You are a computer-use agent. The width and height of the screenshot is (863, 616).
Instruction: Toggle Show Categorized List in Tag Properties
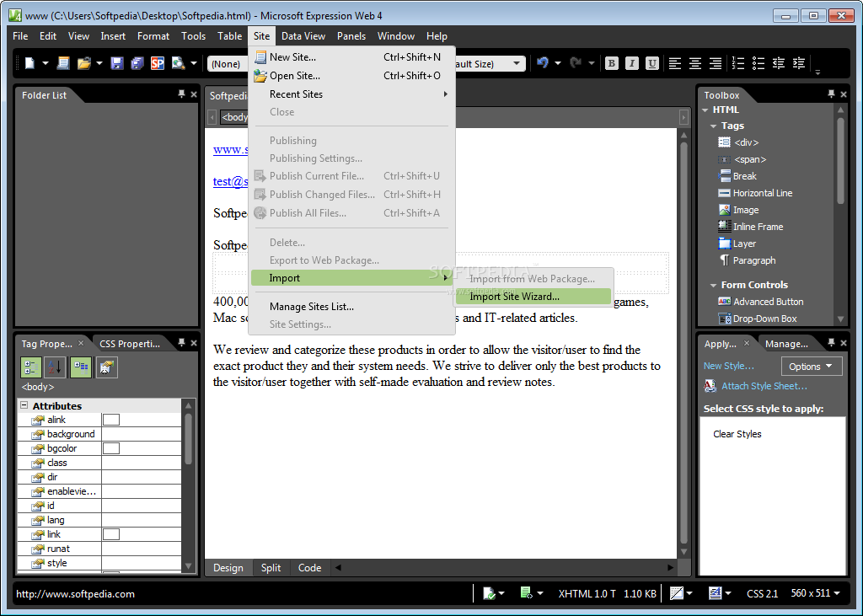tap(31, 367)
